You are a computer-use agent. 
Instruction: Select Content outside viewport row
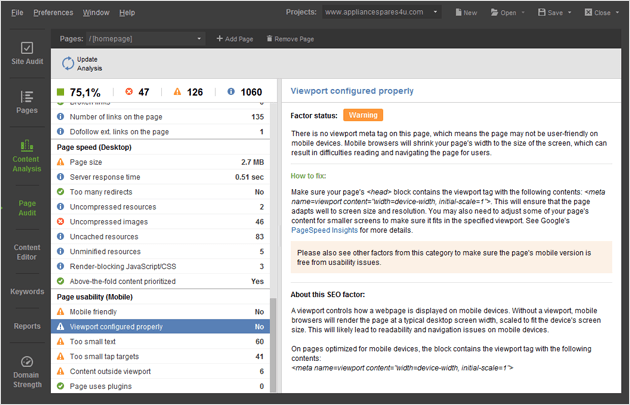(x=160, y=371)
